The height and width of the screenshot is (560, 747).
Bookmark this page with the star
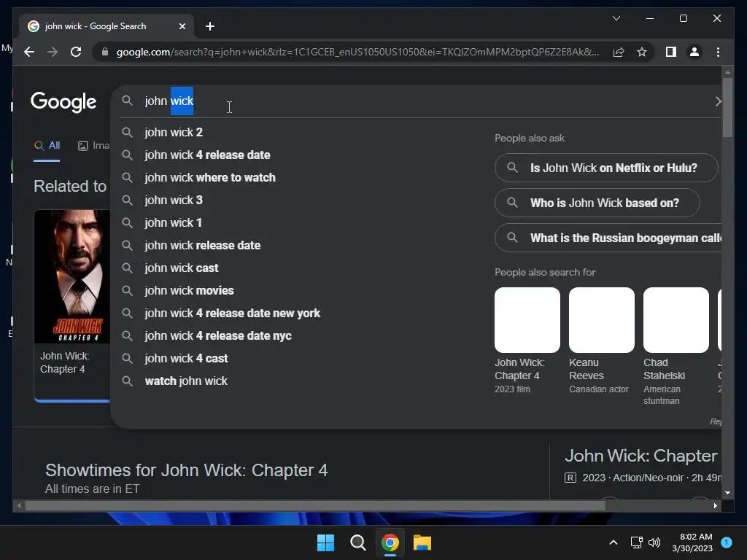642,52
